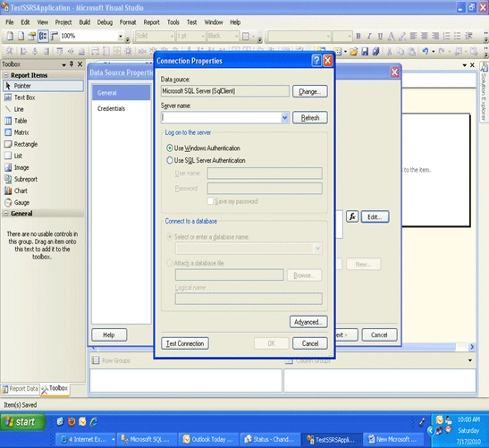Image resolution: width=489 pixels, height=448 pixels.
Task: Open the border color Black dropdown
Action: 236,36
